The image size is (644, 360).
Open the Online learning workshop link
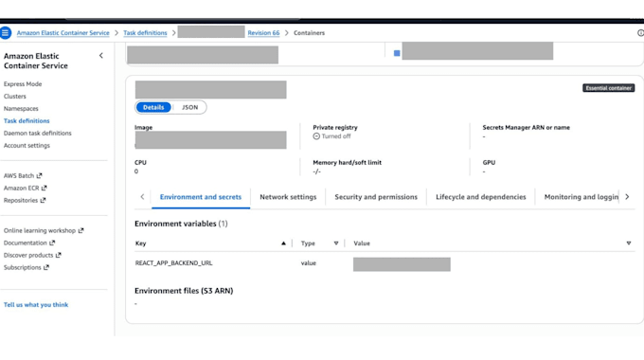pyautogui.click(x=40, y=230)
